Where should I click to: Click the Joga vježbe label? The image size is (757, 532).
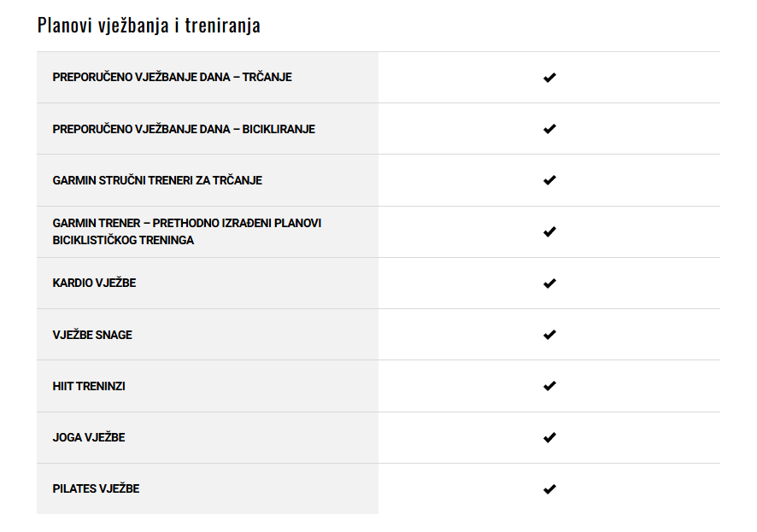coord(89,437)
